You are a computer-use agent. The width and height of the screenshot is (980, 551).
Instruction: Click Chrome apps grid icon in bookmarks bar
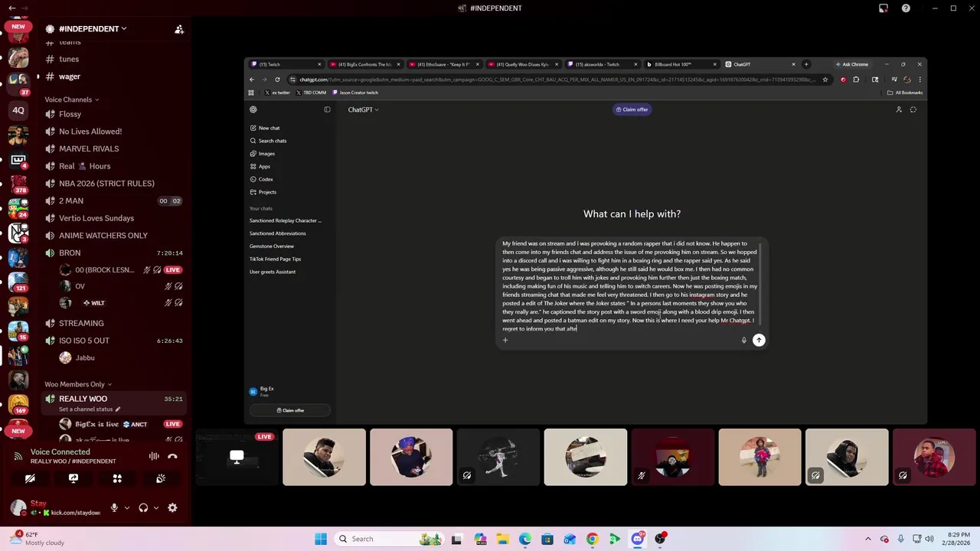(x=251, y=93)
